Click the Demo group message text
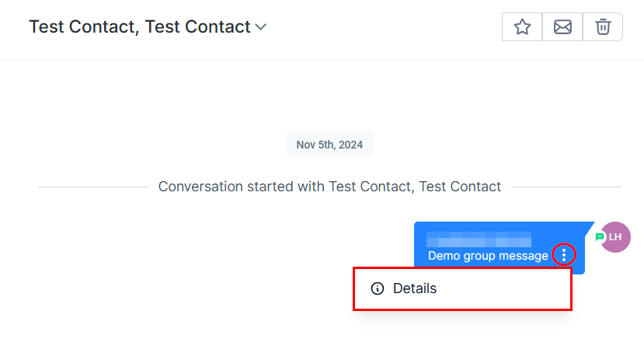This screenshot has height=353, width=644. 488,256
